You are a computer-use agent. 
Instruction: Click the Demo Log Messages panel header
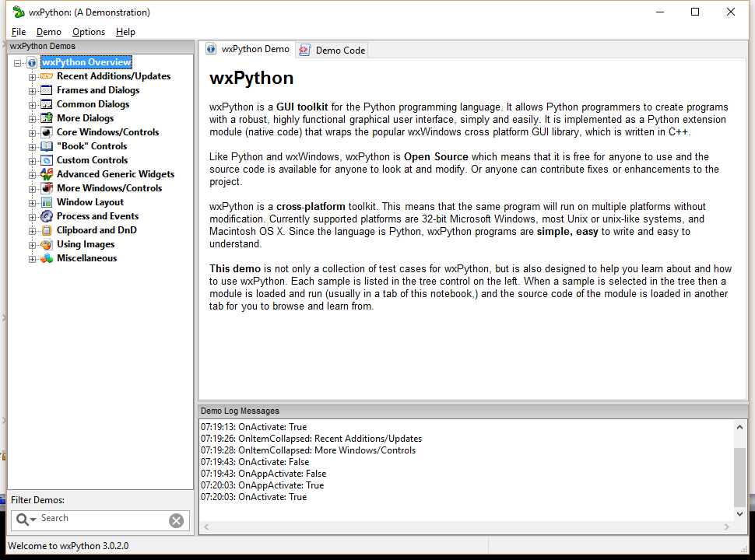click(472, 411)
